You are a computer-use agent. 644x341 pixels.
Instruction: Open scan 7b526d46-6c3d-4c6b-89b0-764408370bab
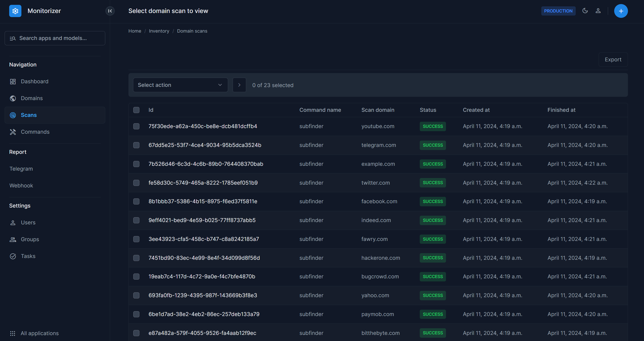click(206, 164)
